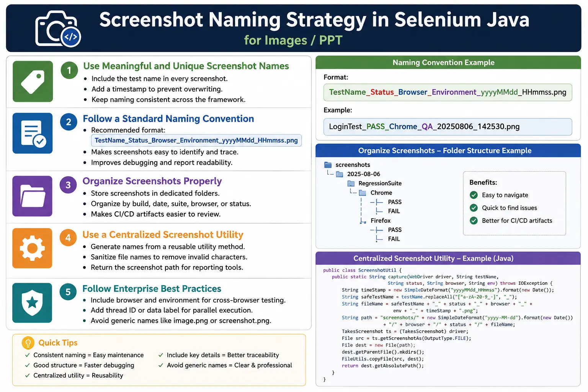This screenshot has width=588, height=392.
Task: Click the folder icon beside screenshots
Action: pos(328,165)
